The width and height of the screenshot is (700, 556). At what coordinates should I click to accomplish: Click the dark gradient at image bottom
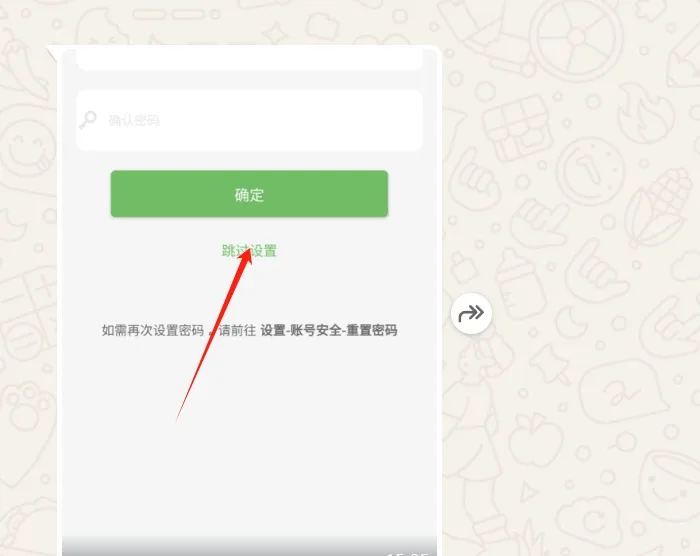tap(249, 546)
